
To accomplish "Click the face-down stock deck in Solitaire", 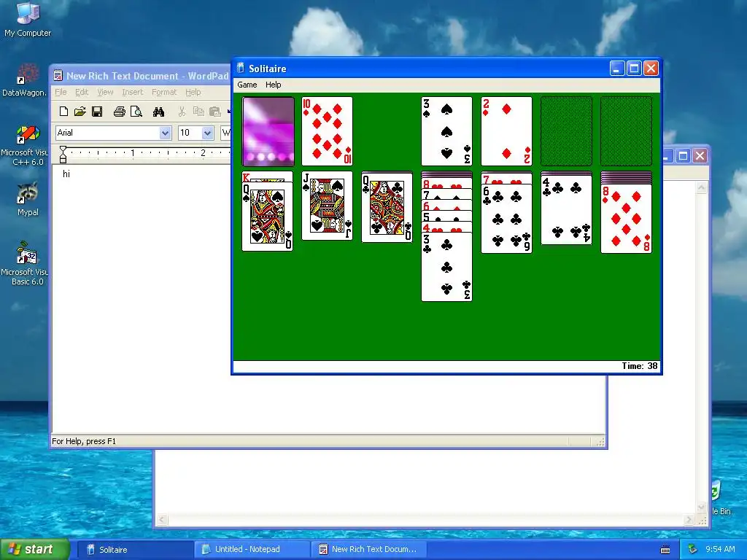I will pyautogui.click(x=268, y=131).
